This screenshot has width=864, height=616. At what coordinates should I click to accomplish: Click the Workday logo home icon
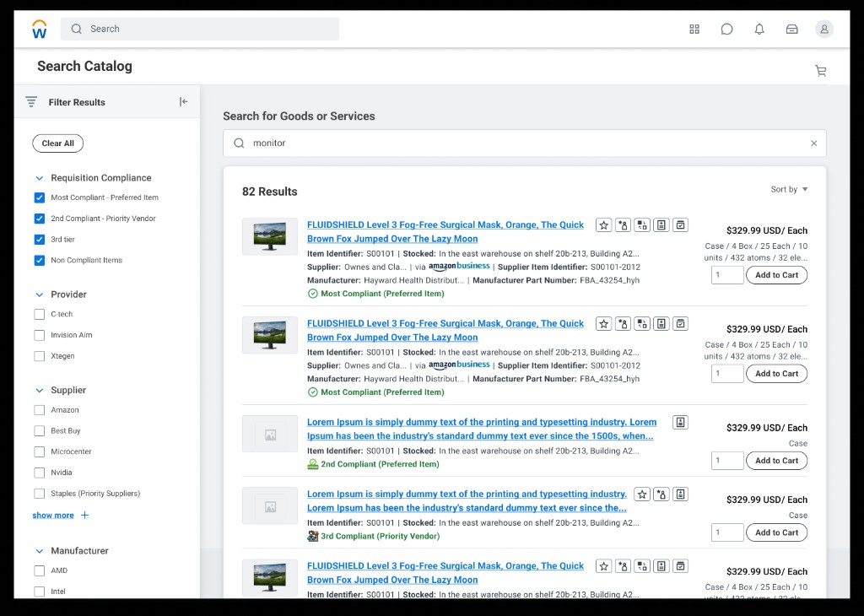(x=40, y=30)
